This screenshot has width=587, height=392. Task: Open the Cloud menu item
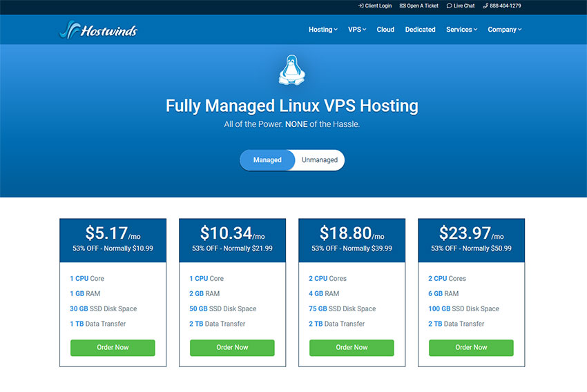pos(385,30)
